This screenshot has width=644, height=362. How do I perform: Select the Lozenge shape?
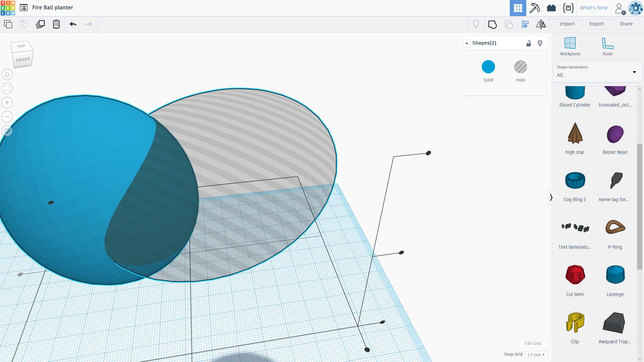pyautogui.click(x=615, y=280)
